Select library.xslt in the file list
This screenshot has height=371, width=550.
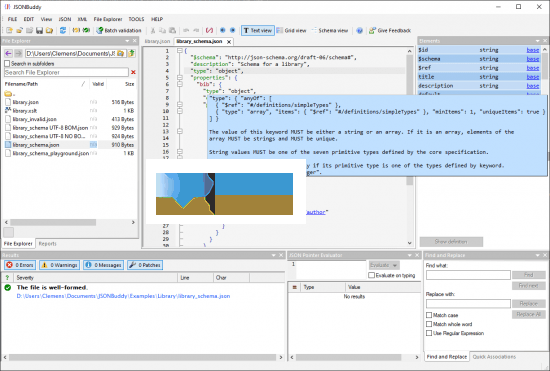[25, 110]
